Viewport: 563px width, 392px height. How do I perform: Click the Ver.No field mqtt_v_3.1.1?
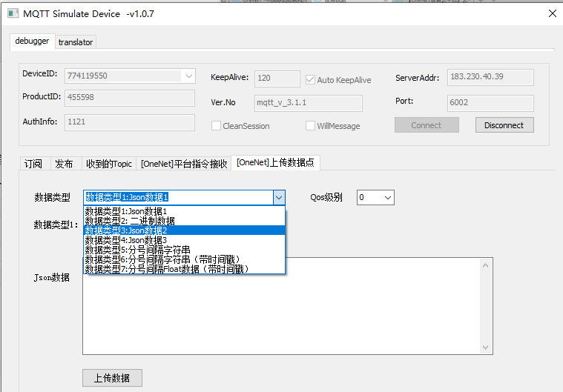(308, 103)
